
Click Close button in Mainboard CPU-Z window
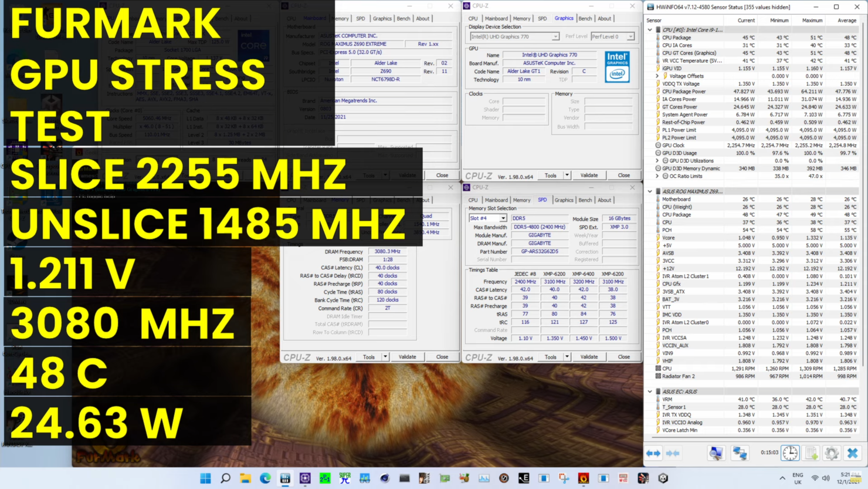[x=442, y=175]
